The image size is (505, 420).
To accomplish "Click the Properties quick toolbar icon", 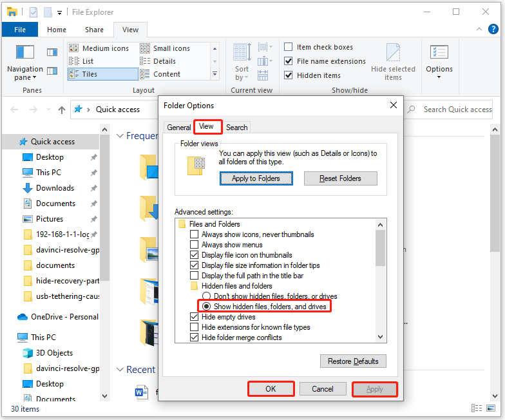I will point(33,12).
